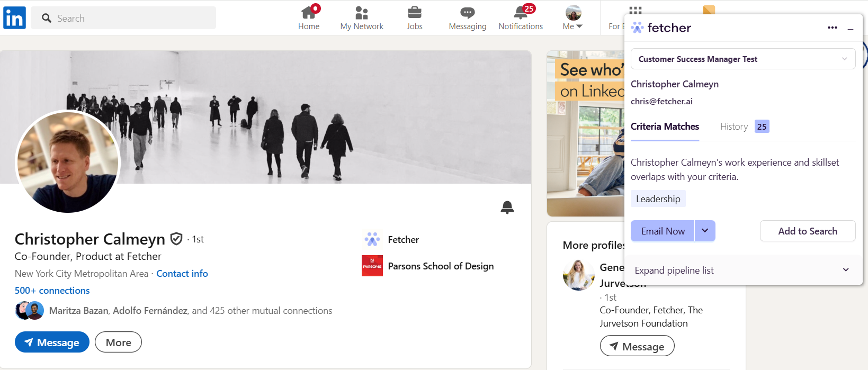868x370 pixels.
Task: Minimize the fetcher panel
Action: coord(851,29)
